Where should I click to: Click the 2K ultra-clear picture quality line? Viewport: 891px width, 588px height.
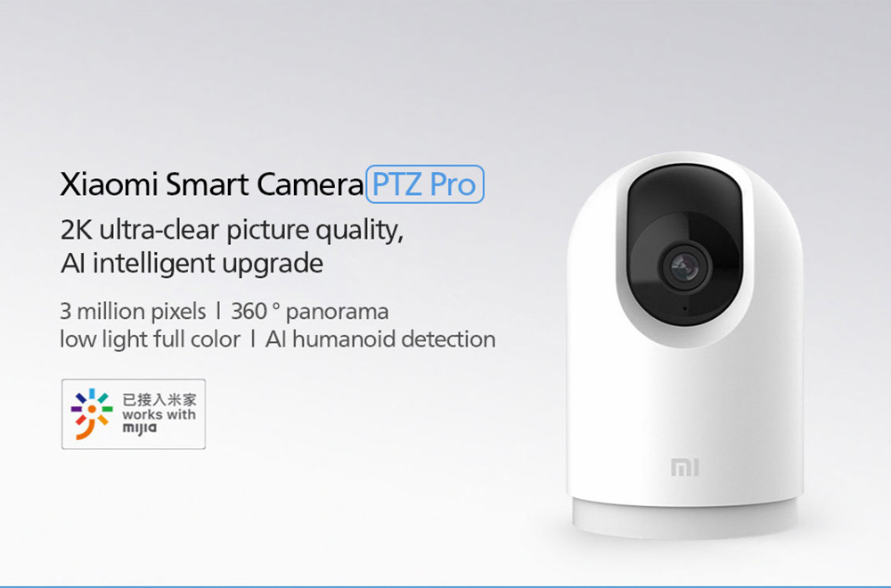click(232, 231)
